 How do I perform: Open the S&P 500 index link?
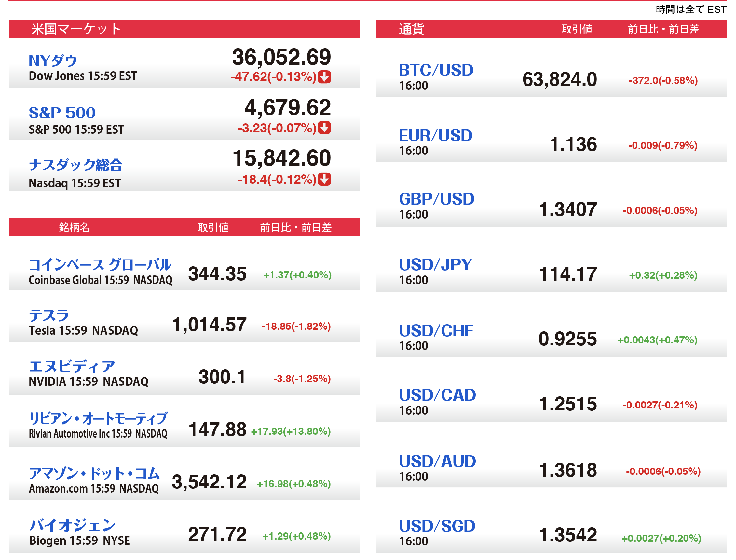[62, 113]
